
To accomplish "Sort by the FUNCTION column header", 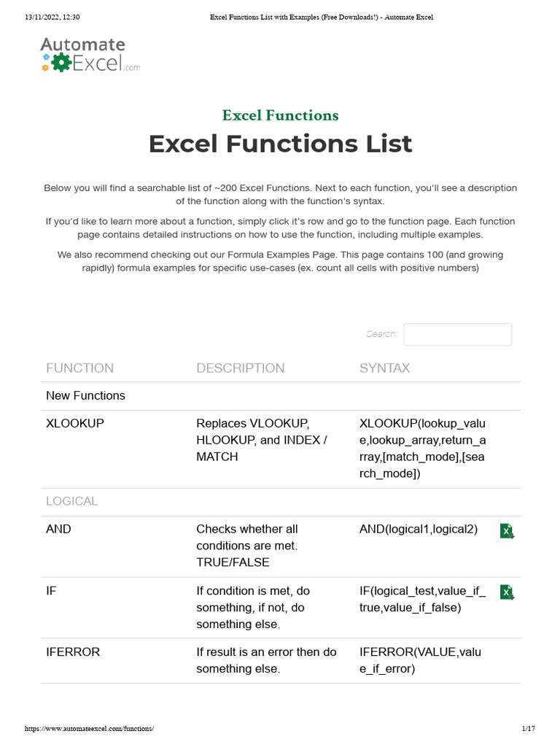I will [80, 368].
